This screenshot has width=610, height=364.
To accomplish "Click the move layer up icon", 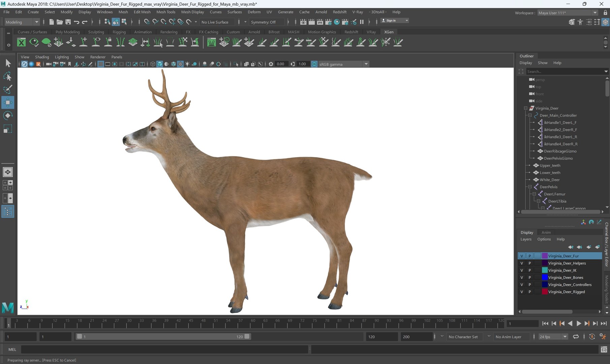I will pyautogui.click(x=571, y=247).
